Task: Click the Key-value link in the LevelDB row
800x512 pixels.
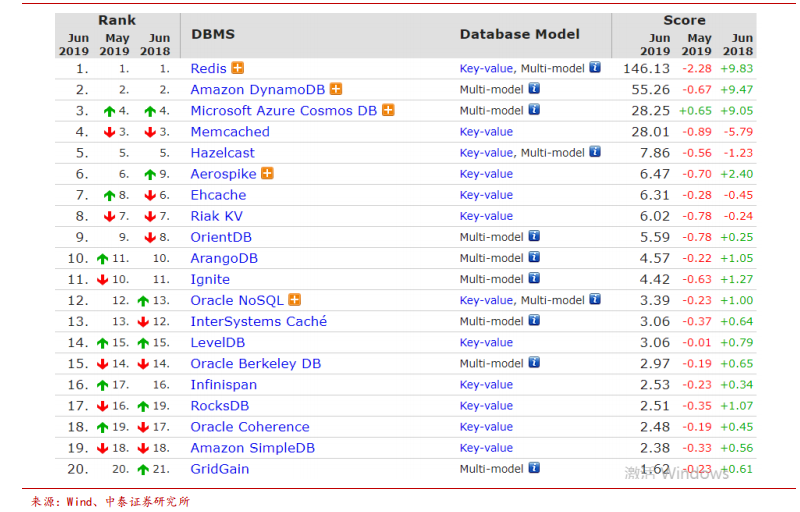Action: click(x=486, y=343)
